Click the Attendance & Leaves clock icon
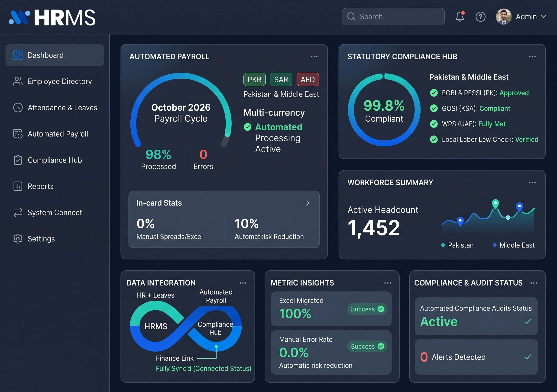Viewport: 557px width, 392px height. coord(18,107)
